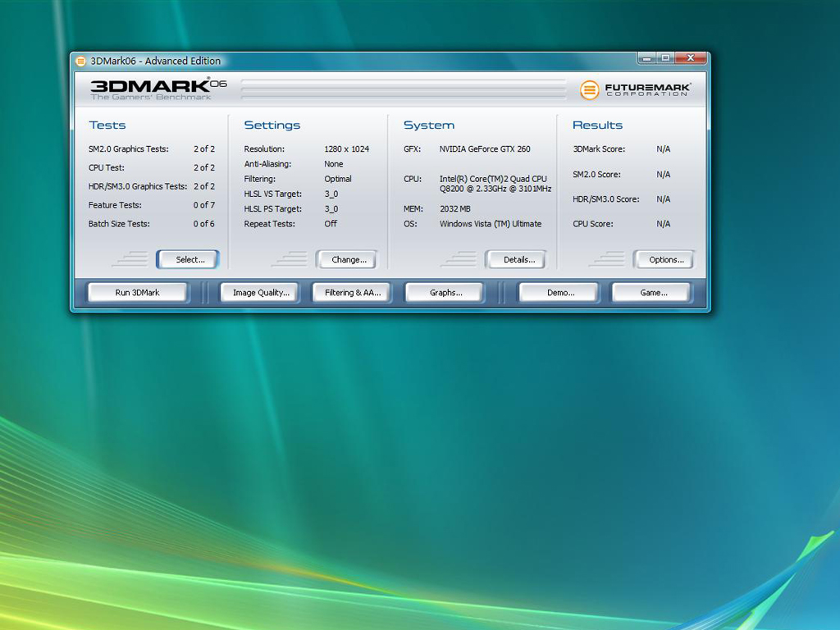The image size is (840, 630).
Task: Click the Results section heading
Action: pos(597,126)
